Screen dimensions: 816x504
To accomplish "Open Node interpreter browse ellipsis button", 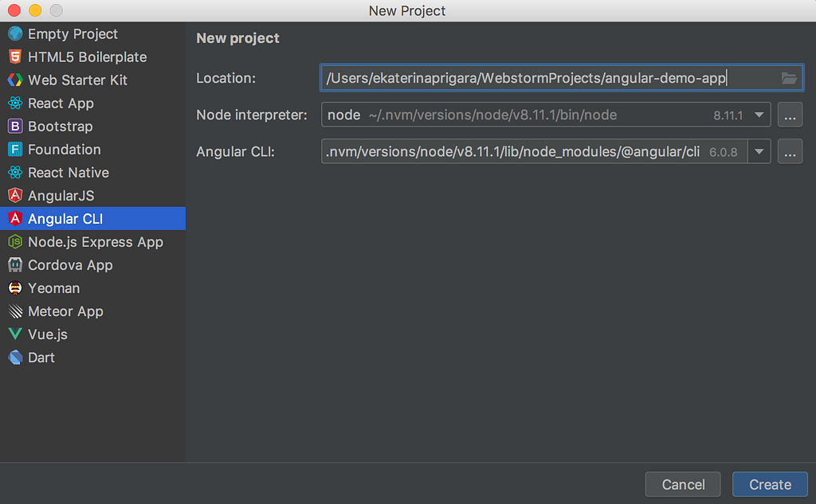I will coord(790,115).
